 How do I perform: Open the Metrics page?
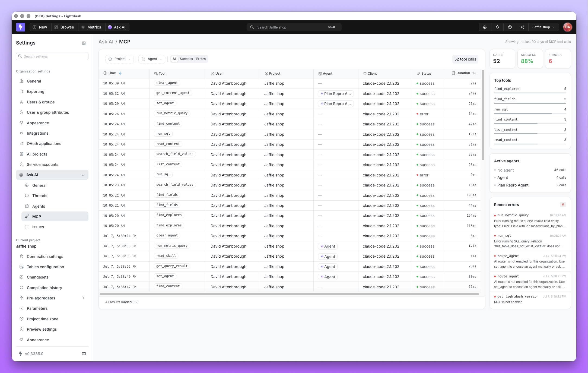(91, 27)
